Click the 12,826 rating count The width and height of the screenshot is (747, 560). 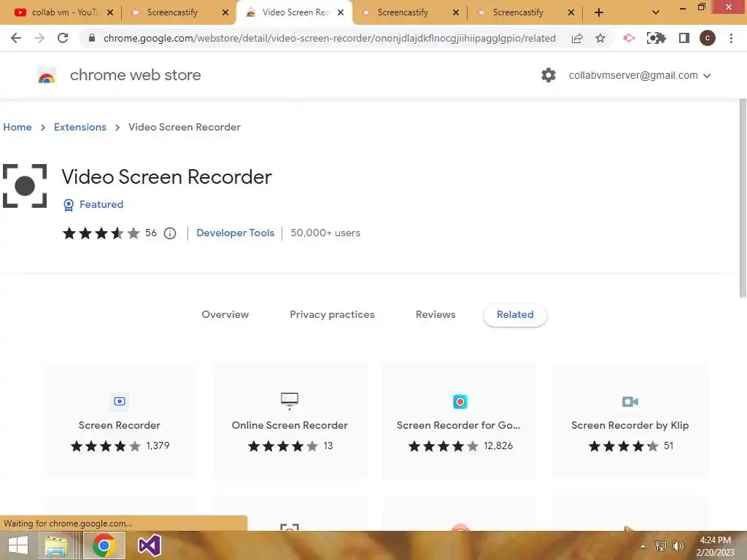(498, 446)
